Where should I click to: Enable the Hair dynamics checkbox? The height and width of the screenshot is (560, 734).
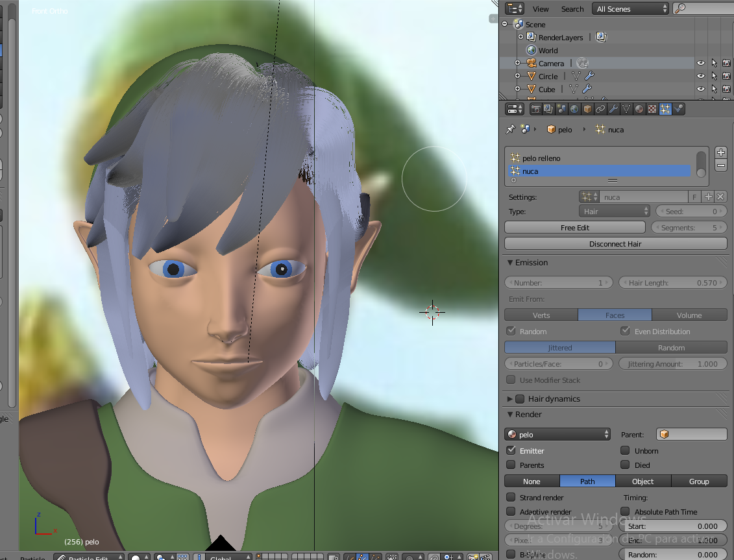(520, 399)
